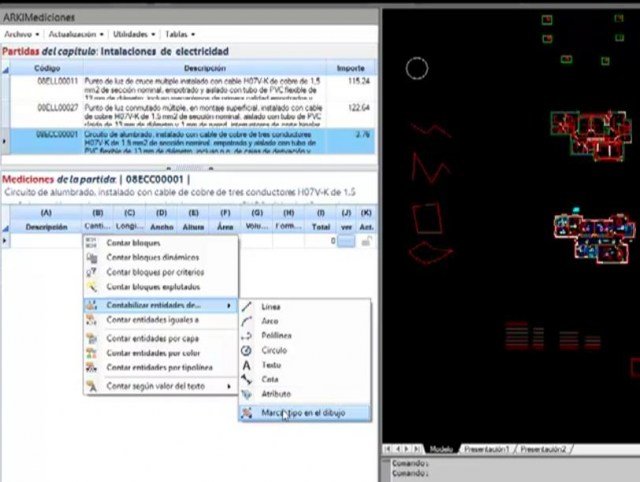
Task: Click the Importe value 115.24
Action: tap(359, 81)
